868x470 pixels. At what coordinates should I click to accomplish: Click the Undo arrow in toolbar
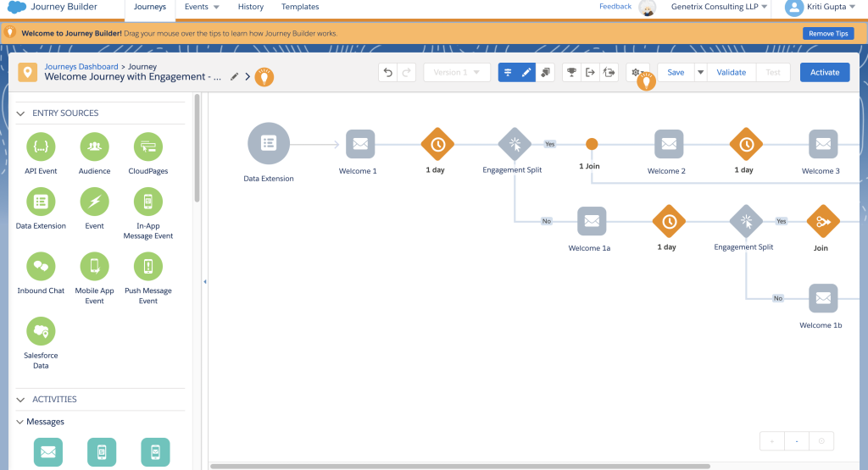[x=388, y=73]
